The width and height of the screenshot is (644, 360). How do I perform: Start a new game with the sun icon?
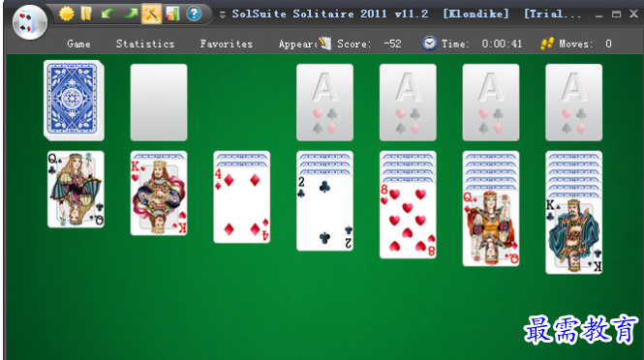tap(66, 14)
